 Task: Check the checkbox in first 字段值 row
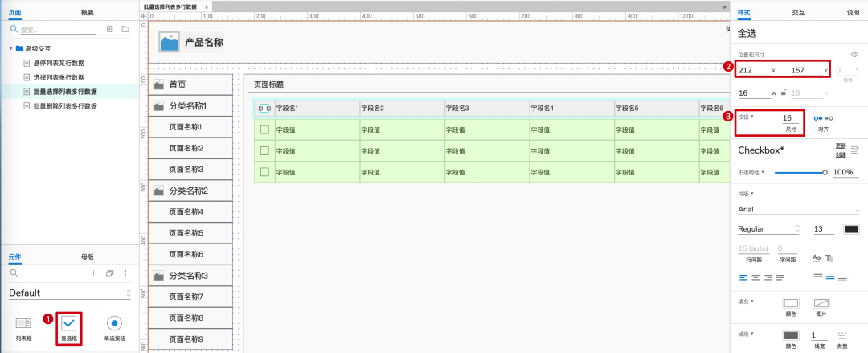coord(264,129)
